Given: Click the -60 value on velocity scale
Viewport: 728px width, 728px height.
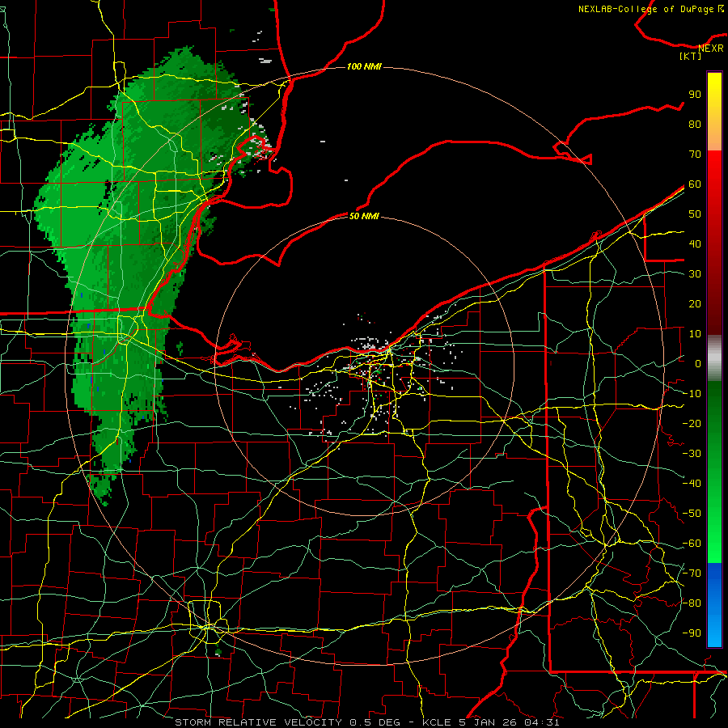Looking at the screenshot, I should pos(692,544).
